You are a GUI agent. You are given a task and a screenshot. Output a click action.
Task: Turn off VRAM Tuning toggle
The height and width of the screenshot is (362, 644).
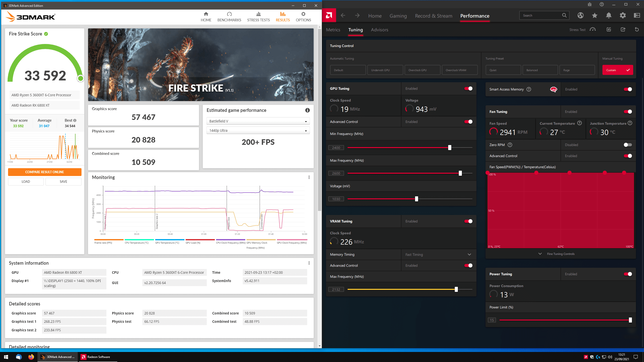(x=468, y=221)
